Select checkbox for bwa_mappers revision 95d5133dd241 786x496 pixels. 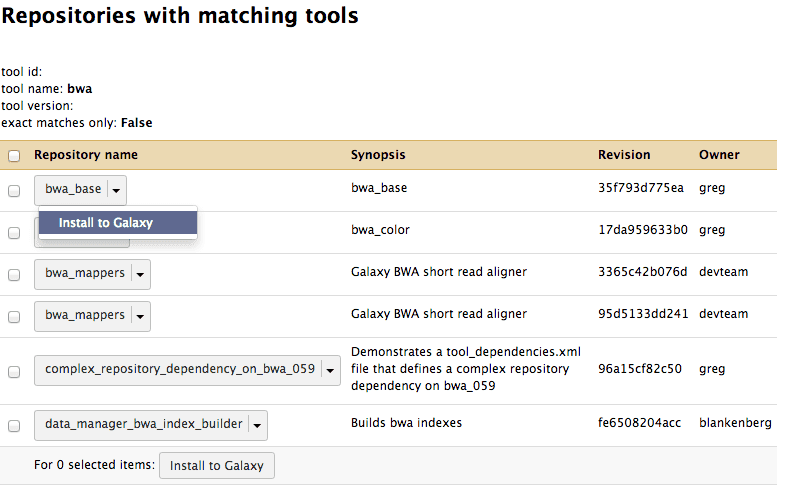[x=14, y=317]
